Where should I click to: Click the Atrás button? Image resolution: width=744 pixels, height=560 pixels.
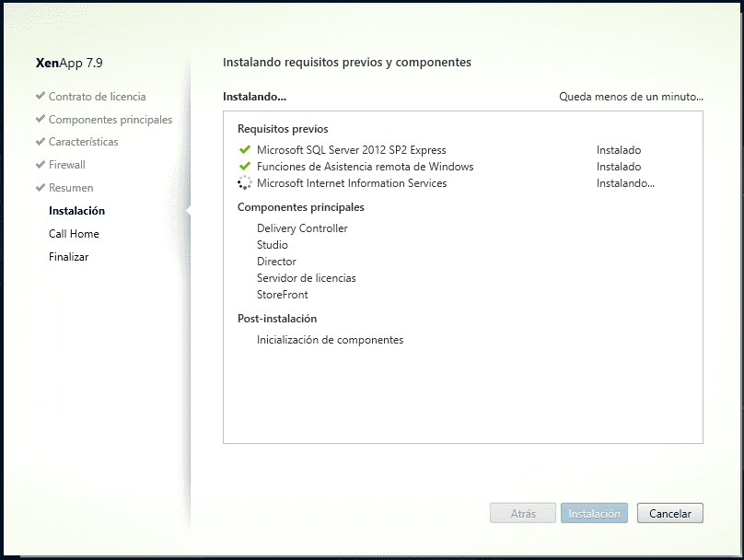click(x=522, y=513)
